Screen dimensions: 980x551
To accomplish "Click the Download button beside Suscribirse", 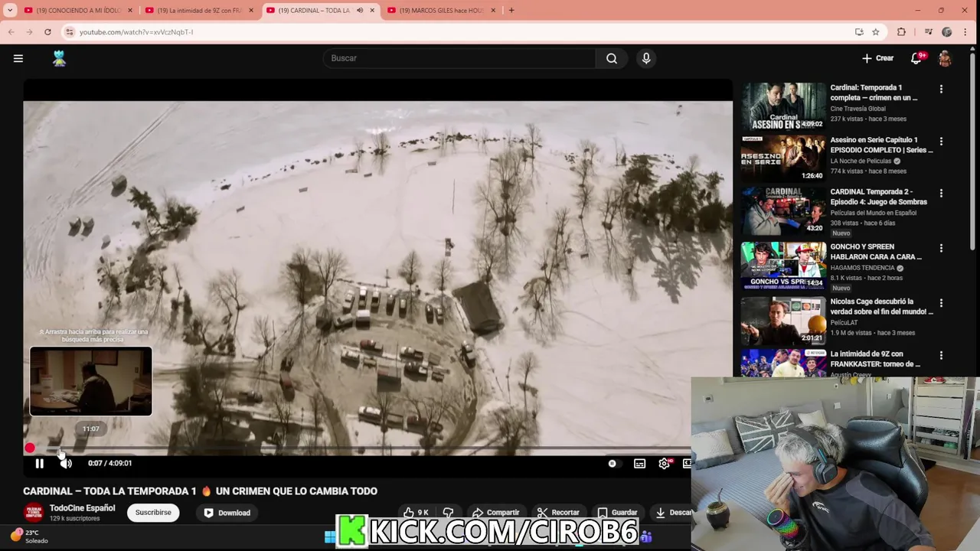I will (227, 513).
